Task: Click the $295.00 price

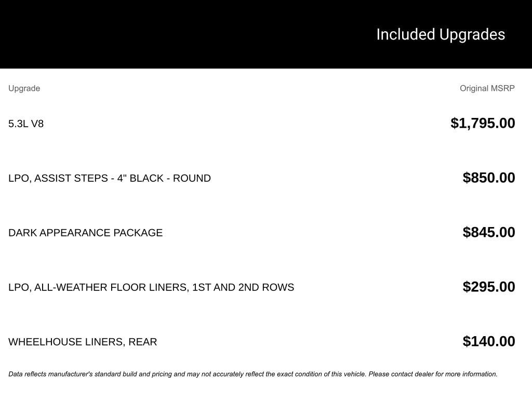Action: (489, 287)
